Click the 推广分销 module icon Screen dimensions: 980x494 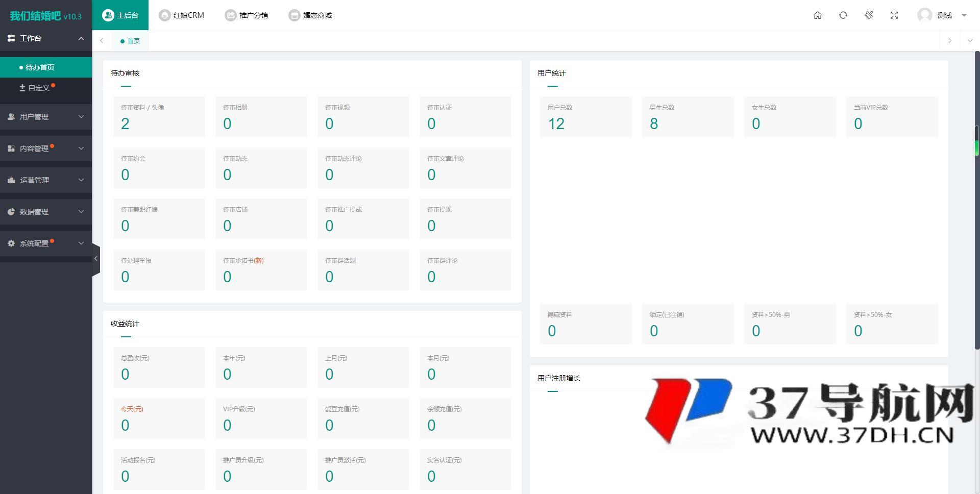231,15
